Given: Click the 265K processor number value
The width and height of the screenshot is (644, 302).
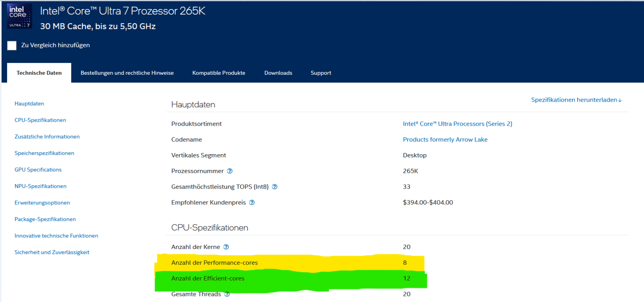Looking at the screenshot, I should pos(410,171).
